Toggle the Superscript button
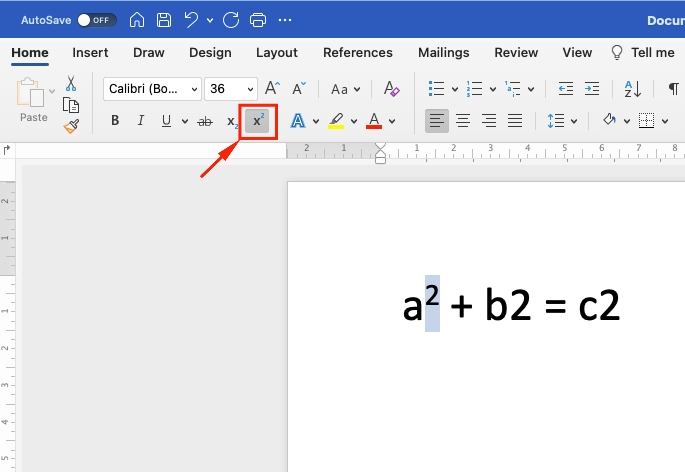 pos(257,121)
